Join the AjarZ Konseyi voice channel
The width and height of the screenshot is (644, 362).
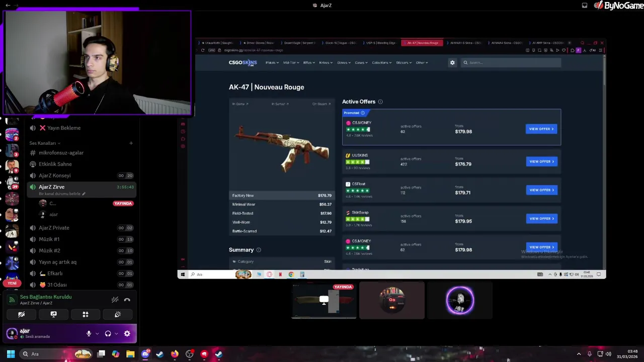coord(80,175)
